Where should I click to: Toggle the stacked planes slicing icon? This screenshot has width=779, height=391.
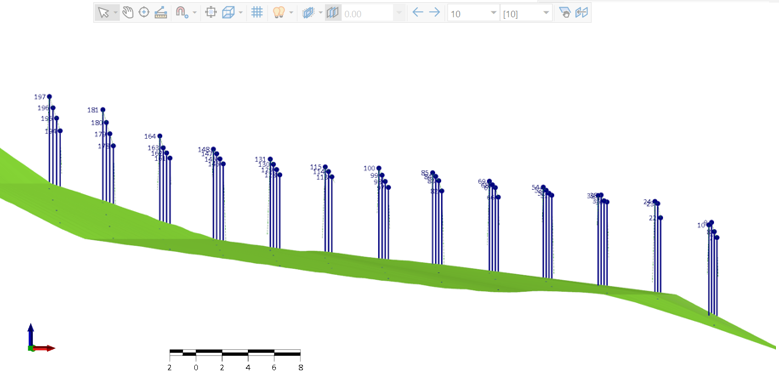(308, 13)
